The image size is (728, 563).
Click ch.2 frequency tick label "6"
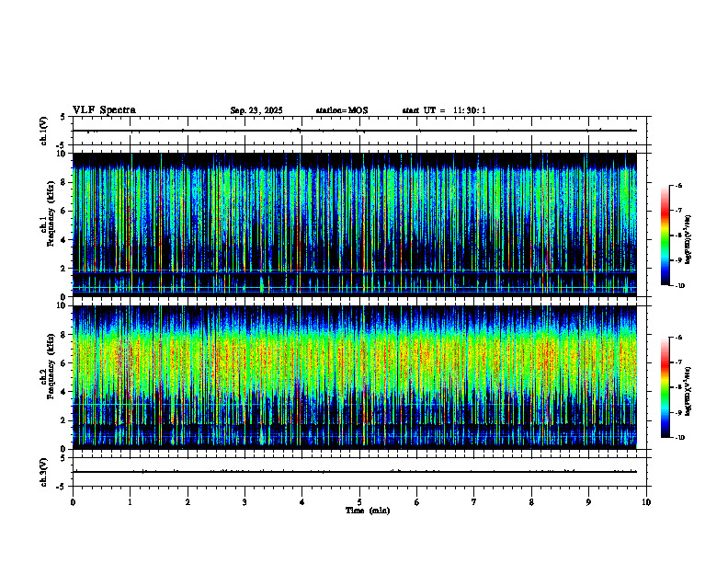tap(64, 363)
